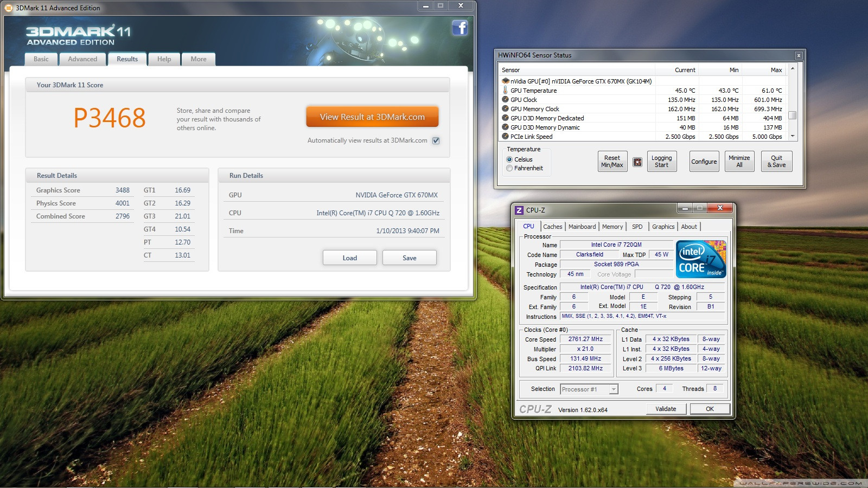Image resolution: width=868 pixels, height=488 pixels.
Task: Click the Physics Score value 4001
Action: point(123,203)
